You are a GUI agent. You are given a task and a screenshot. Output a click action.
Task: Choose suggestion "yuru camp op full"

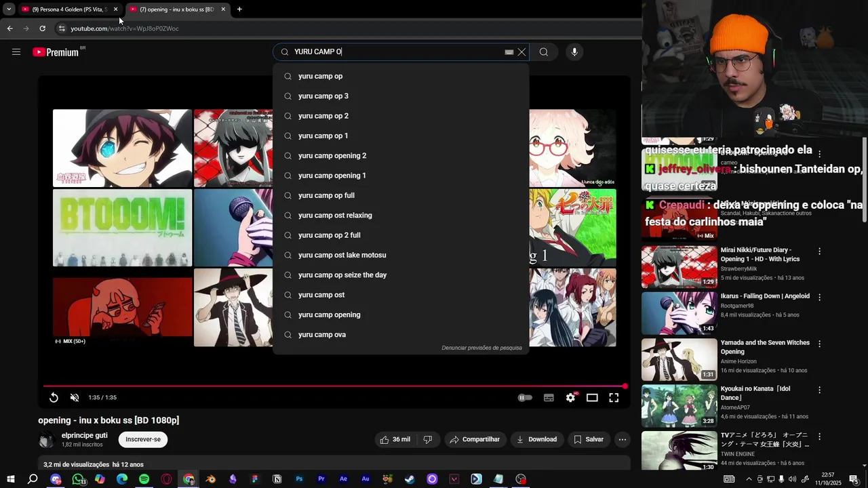coord(400,196)
